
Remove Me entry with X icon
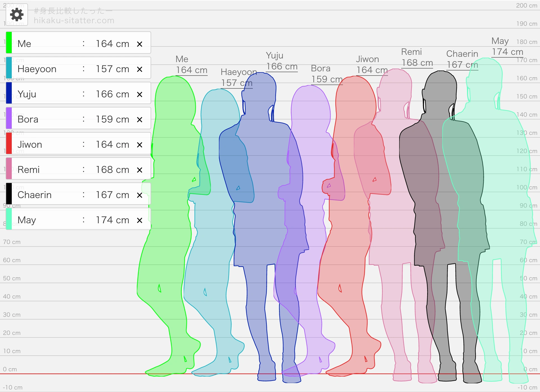[x=139, y=44]
